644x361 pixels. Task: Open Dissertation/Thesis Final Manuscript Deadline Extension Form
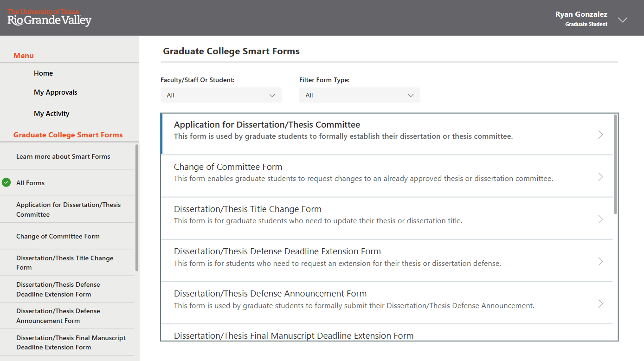tap(71, 342)
